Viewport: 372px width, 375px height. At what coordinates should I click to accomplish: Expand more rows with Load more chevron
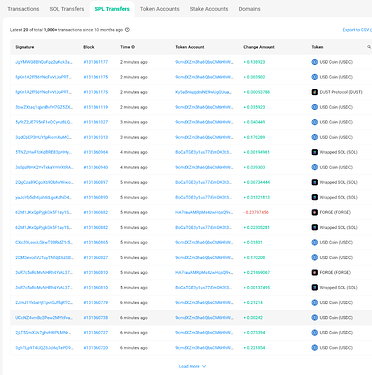click(x=204, y=366)
